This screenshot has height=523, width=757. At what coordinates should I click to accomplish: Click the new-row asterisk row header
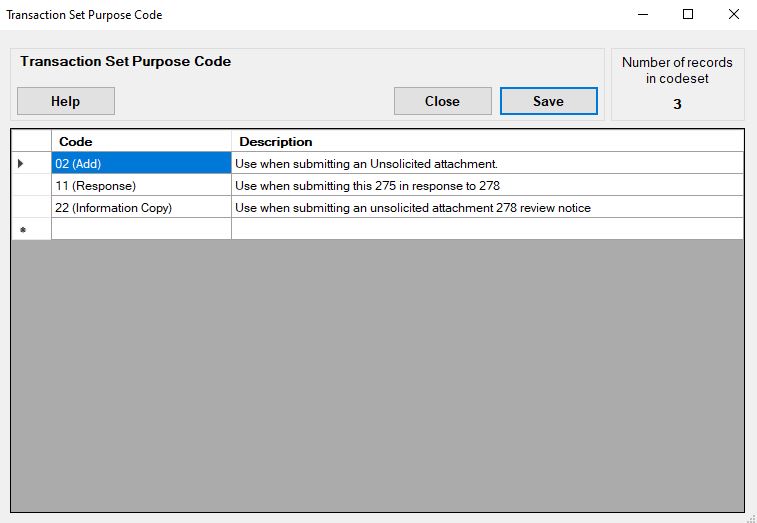click(x=31, y=229)
